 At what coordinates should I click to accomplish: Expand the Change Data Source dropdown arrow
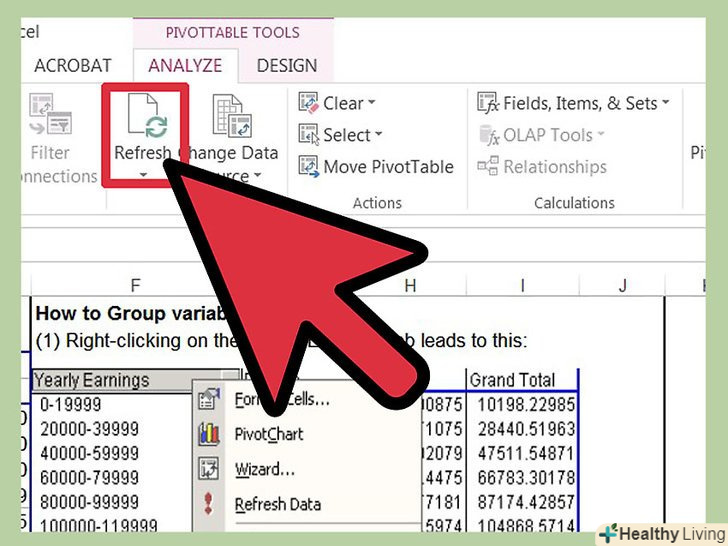click(257, 176)
